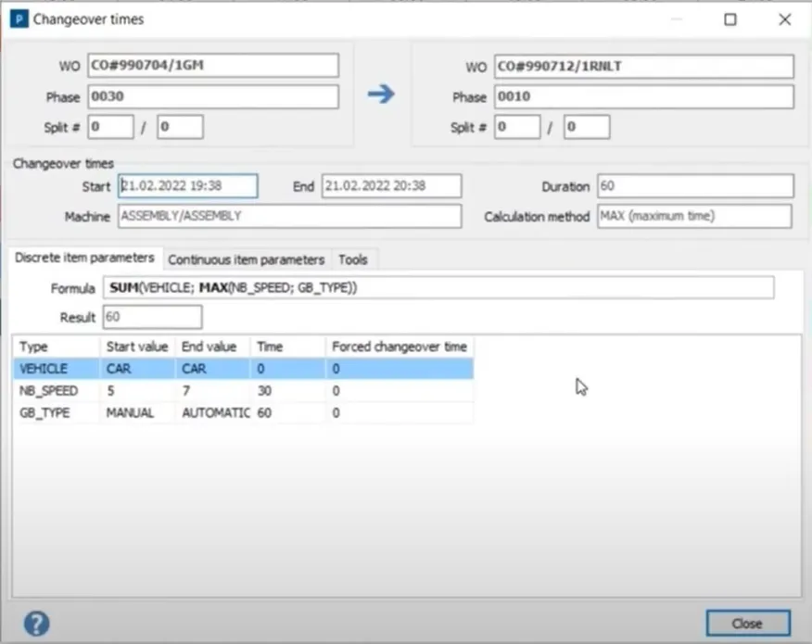
Task: Open the Tools tab
Action: [x=353, y=259]
